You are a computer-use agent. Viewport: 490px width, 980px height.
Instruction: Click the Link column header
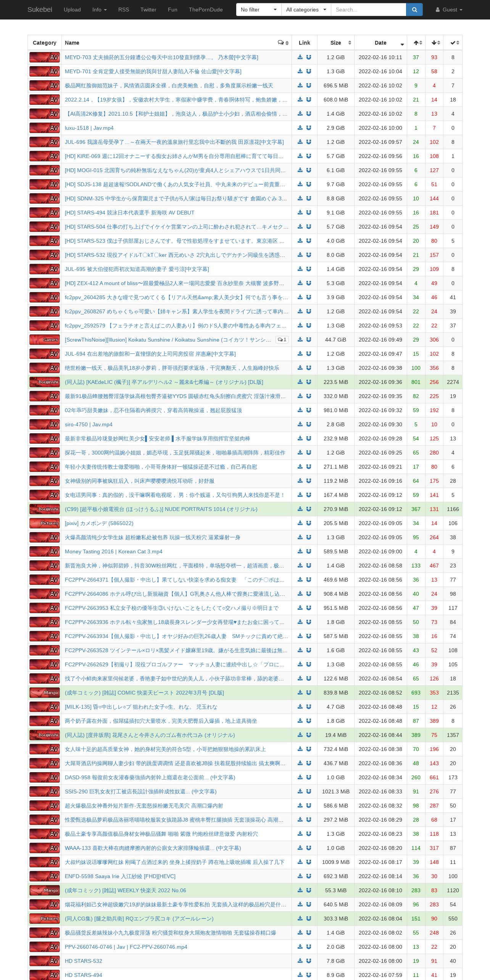coord(305,43)
